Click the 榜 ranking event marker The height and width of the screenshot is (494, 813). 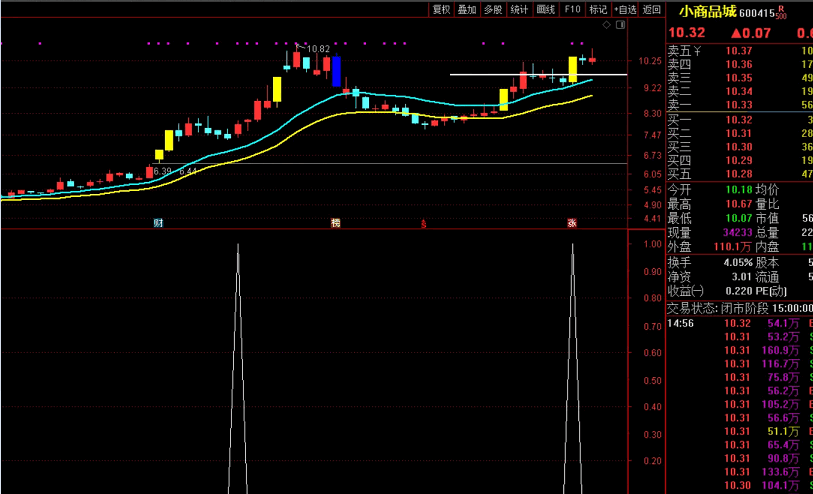(x=335, y=223)
